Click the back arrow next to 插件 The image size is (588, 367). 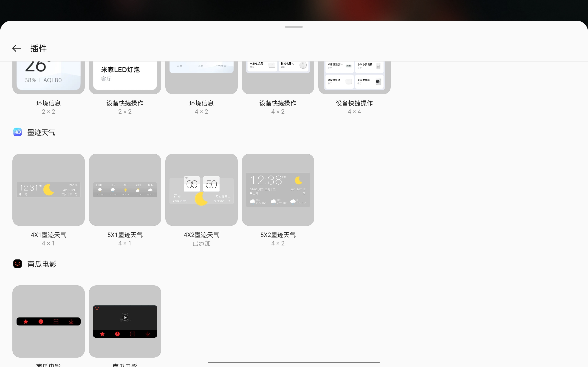[x=16, y=48]
